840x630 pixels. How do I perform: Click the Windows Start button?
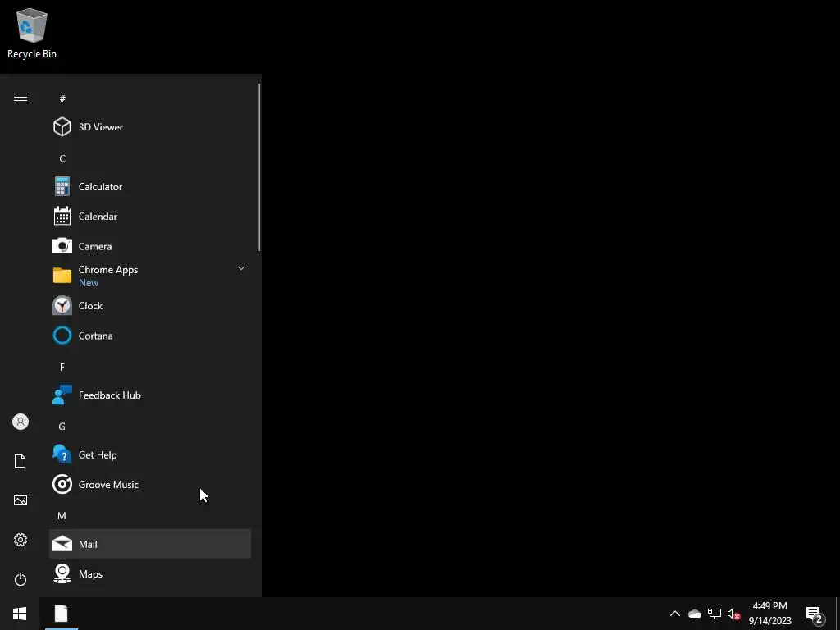20,614
